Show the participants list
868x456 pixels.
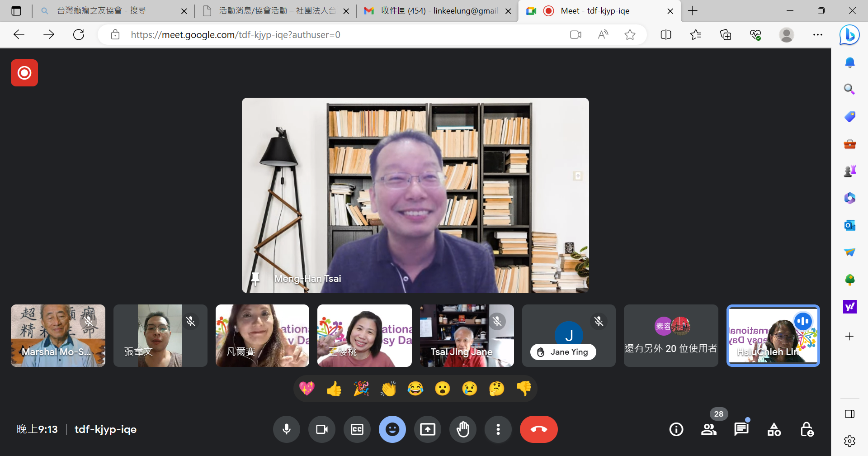click(709, 429)
